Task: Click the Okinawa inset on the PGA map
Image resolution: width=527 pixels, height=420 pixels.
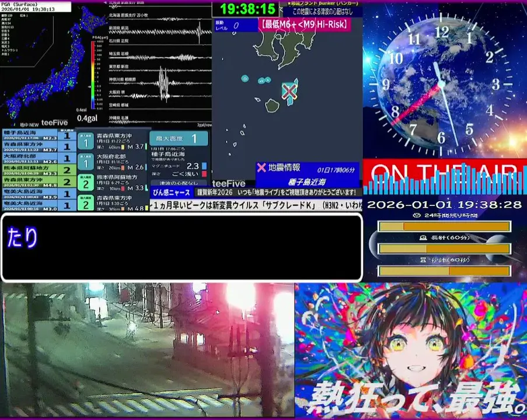Action: tap(26, 40)
